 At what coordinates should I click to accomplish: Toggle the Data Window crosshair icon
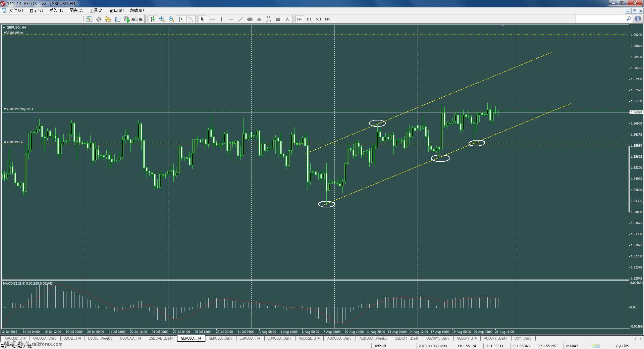point(99,19)
